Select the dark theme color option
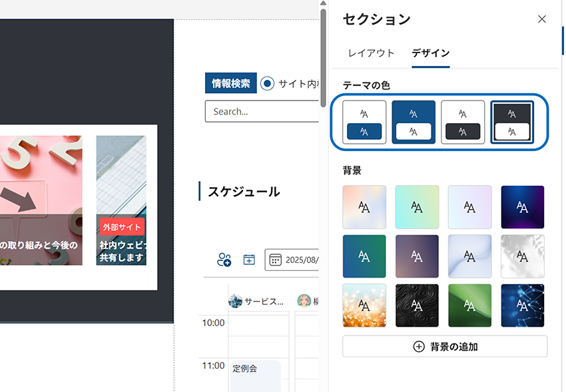Screen dimensions: 566x392 click(512, 122)
